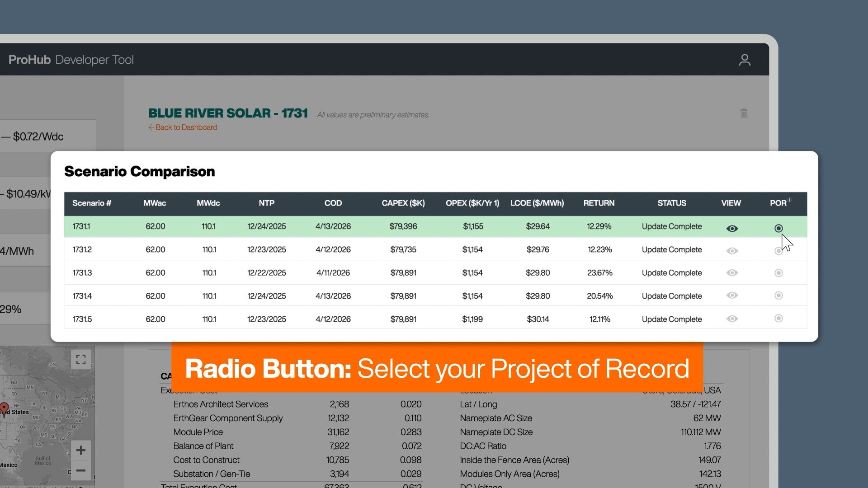View scenario 1731.4 eye icon
Viewport: 868px width, 488px height.
732,296
